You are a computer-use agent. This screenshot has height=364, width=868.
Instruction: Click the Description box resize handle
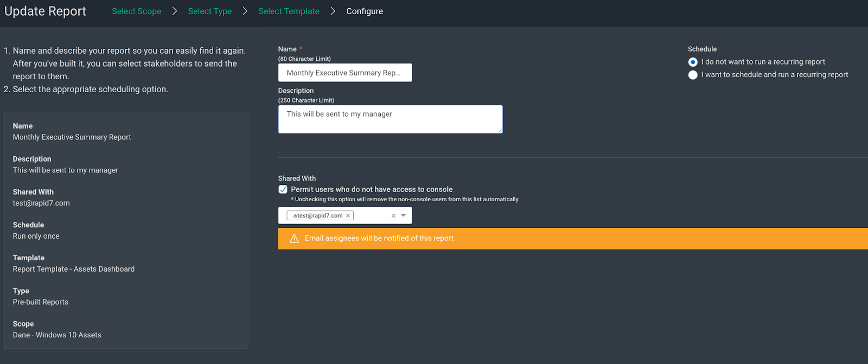[x=500, y=130]
